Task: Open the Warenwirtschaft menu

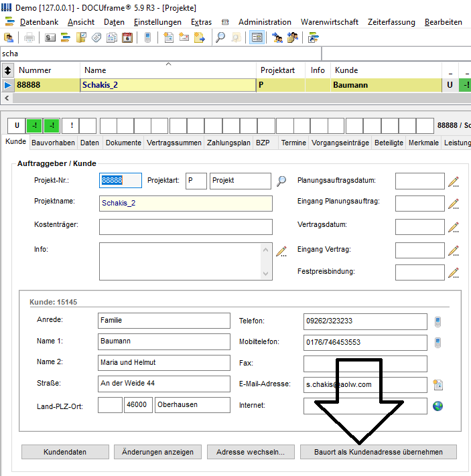Action: pos(330,22)
